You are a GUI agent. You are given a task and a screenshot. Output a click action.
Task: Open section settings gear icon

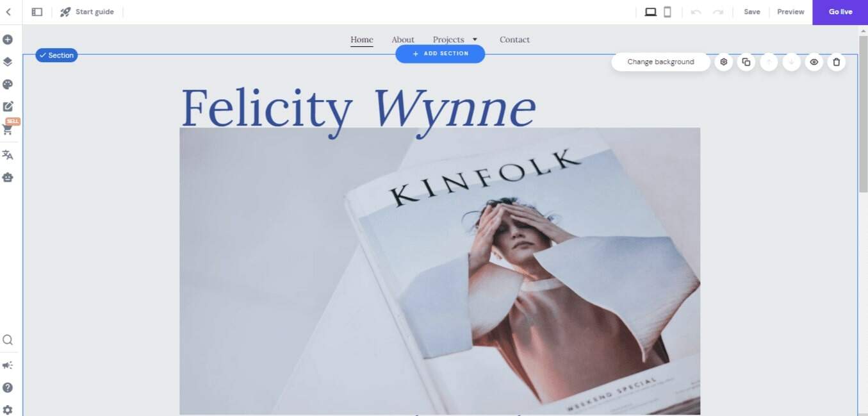724,62
